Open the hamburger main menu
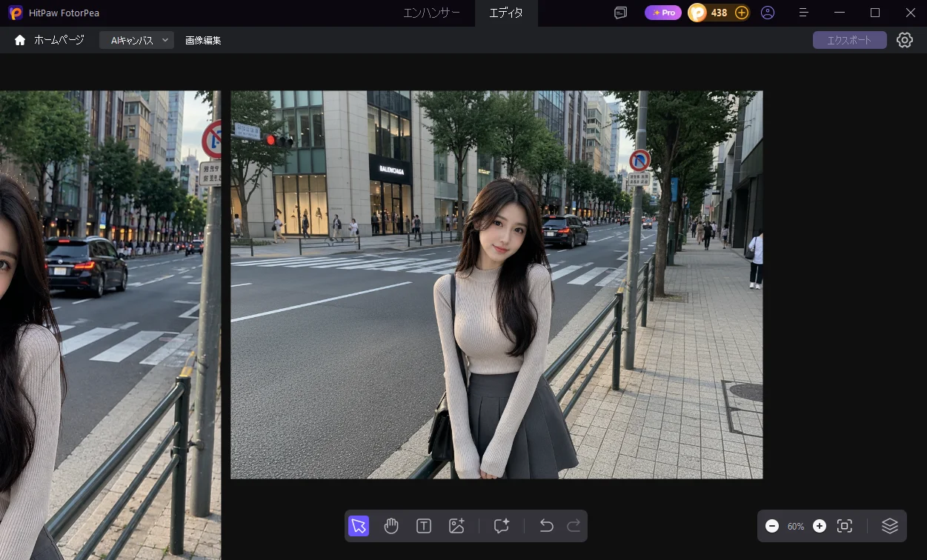The image size is (927, 560). tap(804, 13)
